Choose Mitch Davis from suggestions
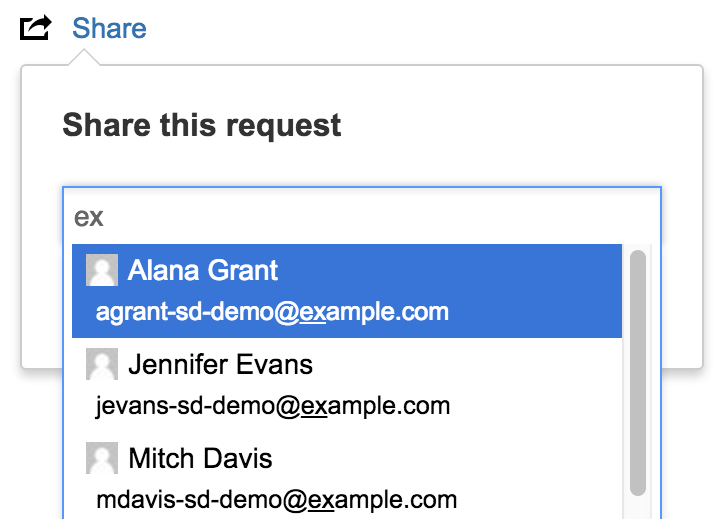Viewport: 718px width, 519px height. click(200, 459)
